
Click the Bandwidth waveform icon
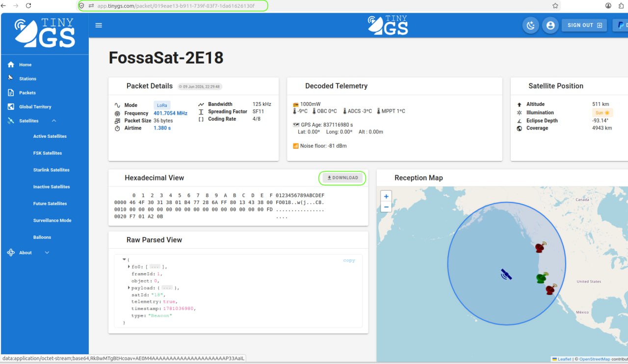[201, 104]
